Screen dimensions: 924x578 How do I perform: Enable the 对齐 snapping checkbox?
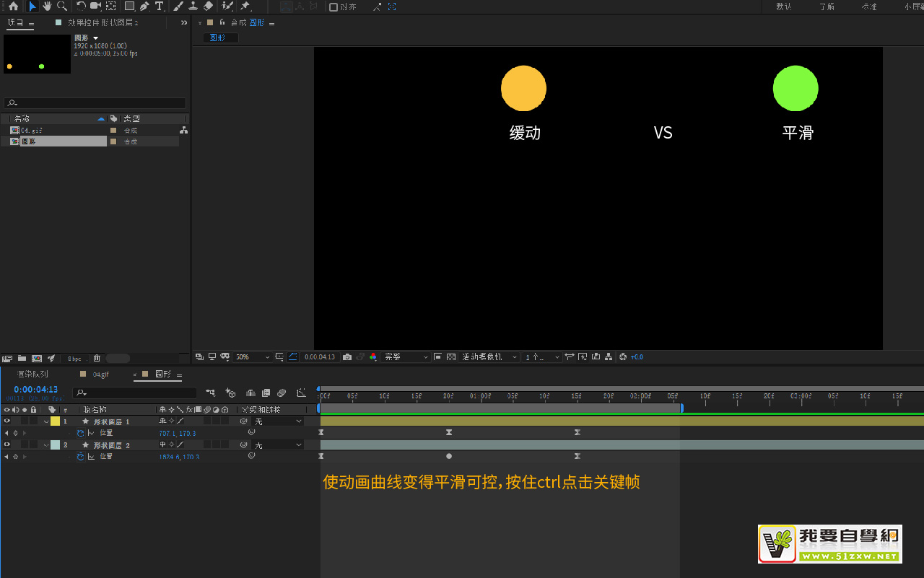[334, 7]
